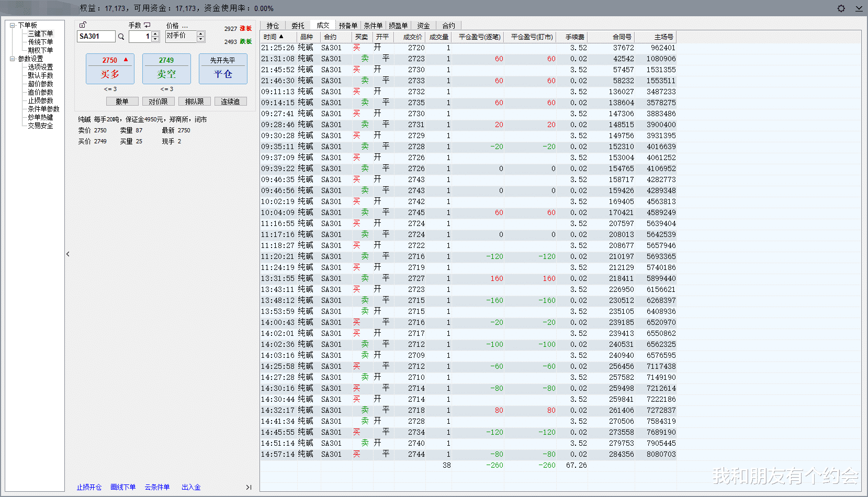Screen dimensions: 868x497
Task: Open the 出入金 link
Action: coord(191,487)
